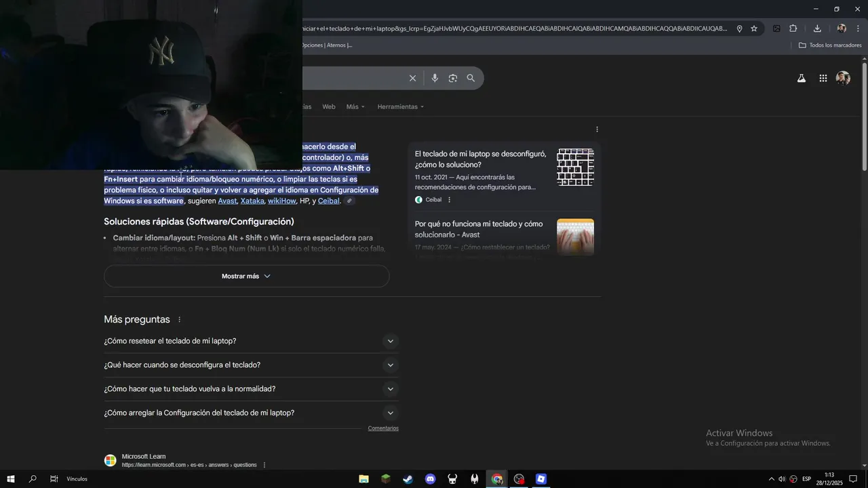This screenshot has height=488, width=868.
Task: Open options for the AI overview
Action: pos(597,129)
